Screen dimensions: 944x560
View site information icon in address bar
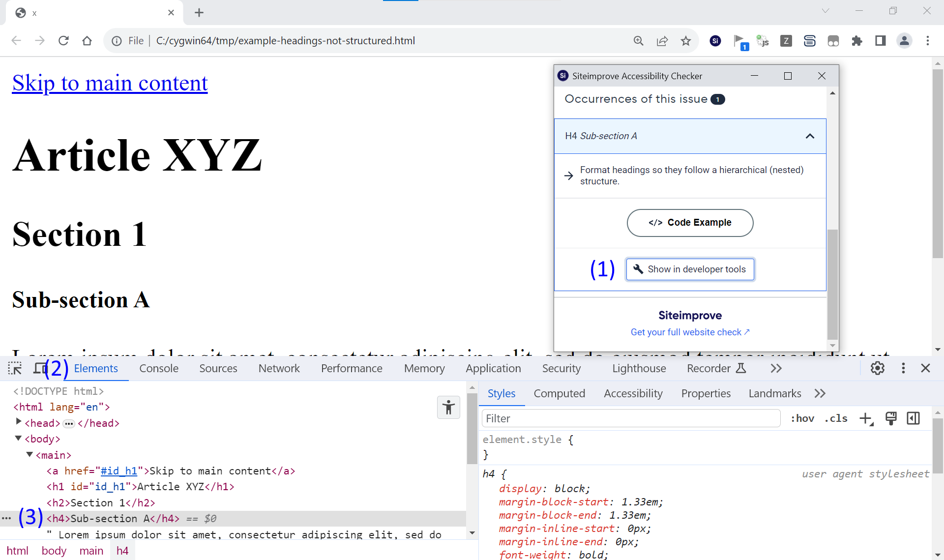(117, 41)
